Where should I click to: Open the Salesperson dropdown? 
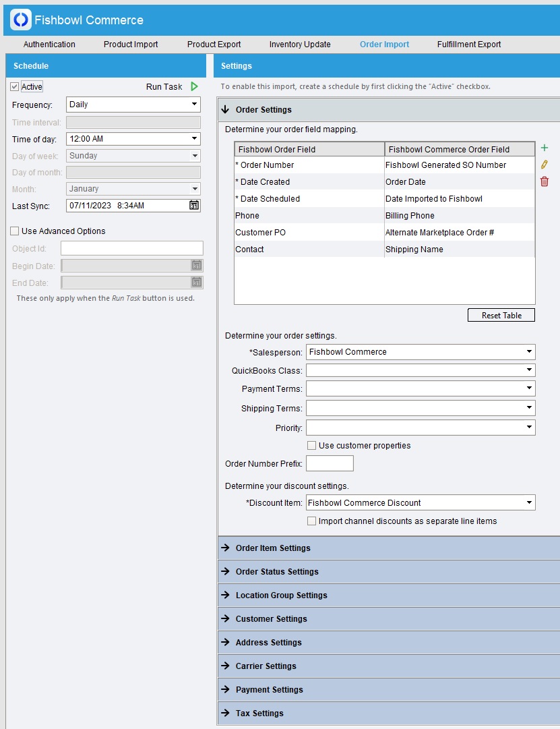pos(420,352)
